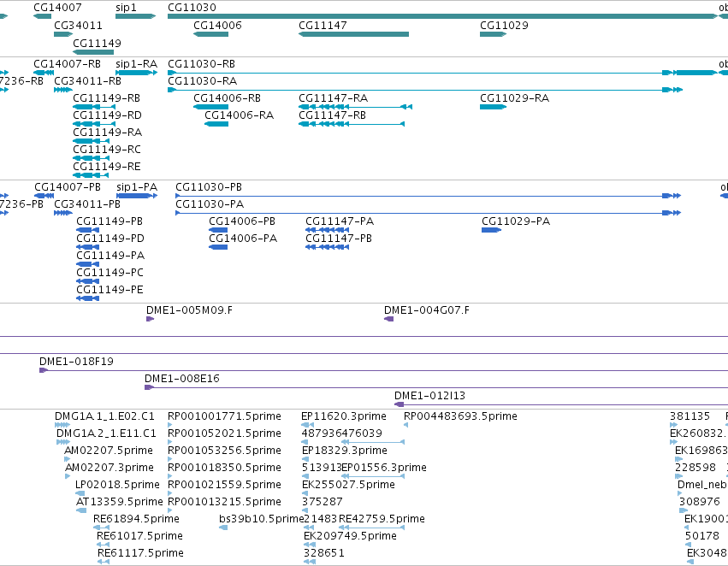
Task: Click EST AM02207.5prime
Action: (x=68, y=459)
